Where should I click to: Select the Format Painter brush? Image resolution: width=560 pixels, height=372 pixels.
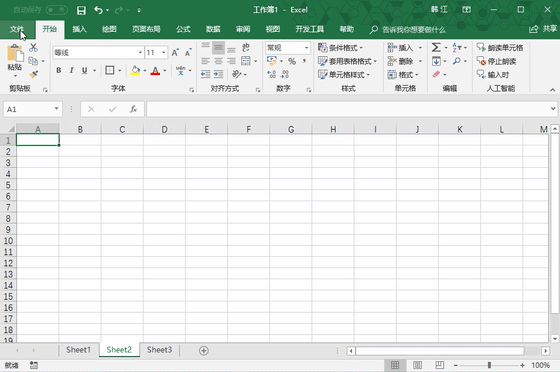pos(34,74)
